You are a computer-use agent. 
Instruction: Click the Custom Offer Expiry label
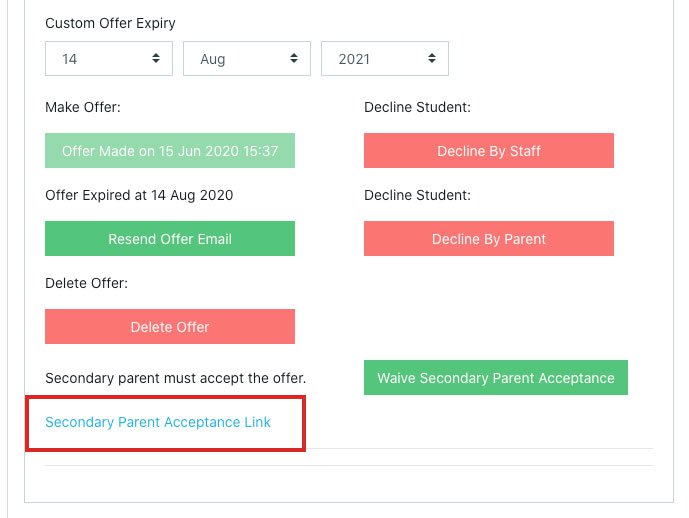pyautogui.click(x=110, y=23)
